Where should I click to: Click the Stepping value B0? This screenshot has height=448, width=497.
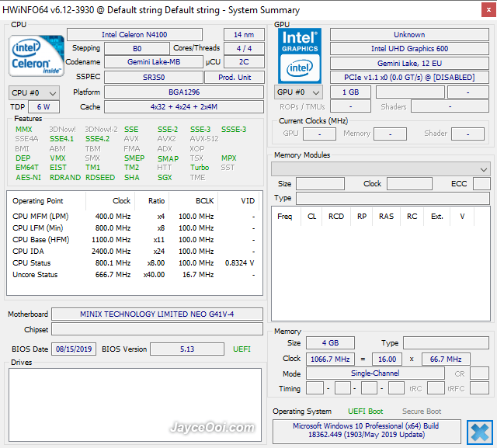click(137, 48)
